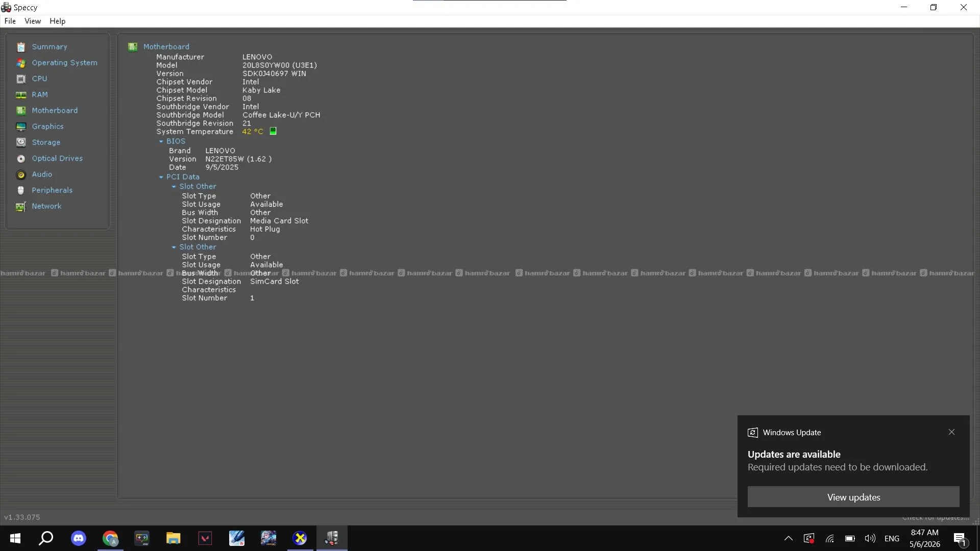Screen dimensions: 980x551
Task: Select the Hot Plug characteristic value
Action: [x=265, y=230]
